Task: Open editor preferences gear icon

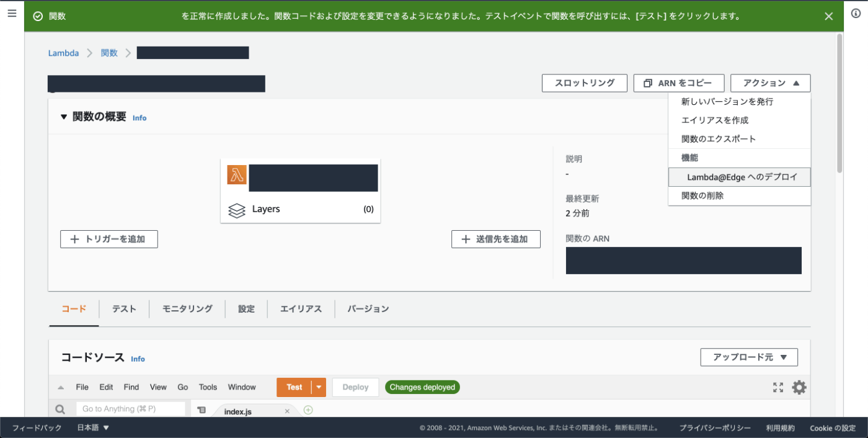Action: tap(799, 388)
